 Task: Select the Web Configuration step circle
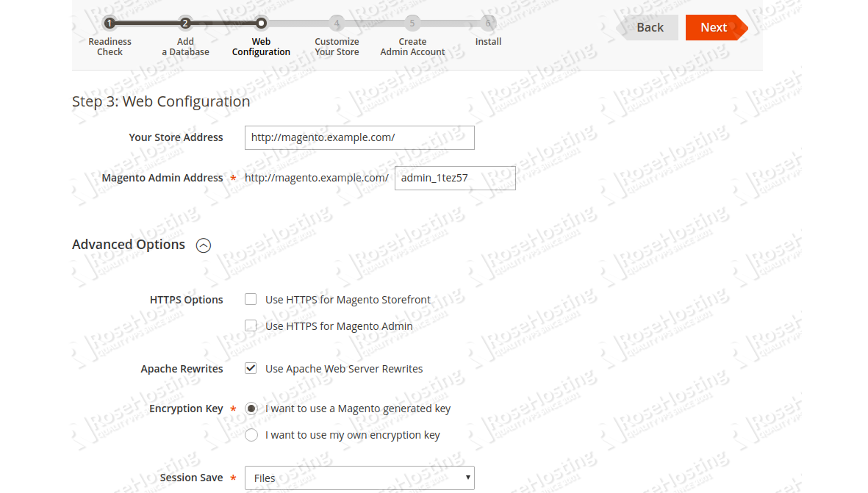click(261, 23)
